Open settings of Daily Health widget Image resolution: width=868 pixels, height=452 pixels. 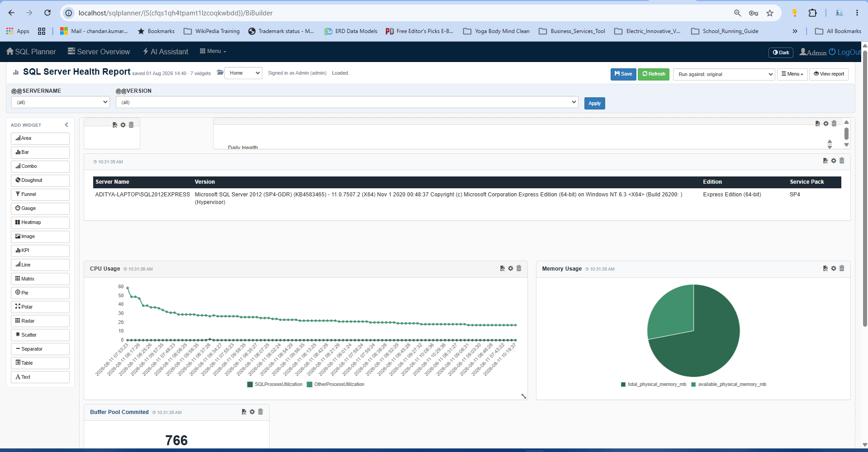click(826, 124)
